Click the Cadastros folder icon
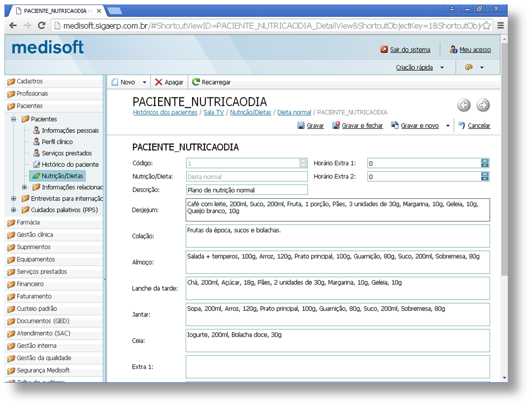 coord(11,82)
